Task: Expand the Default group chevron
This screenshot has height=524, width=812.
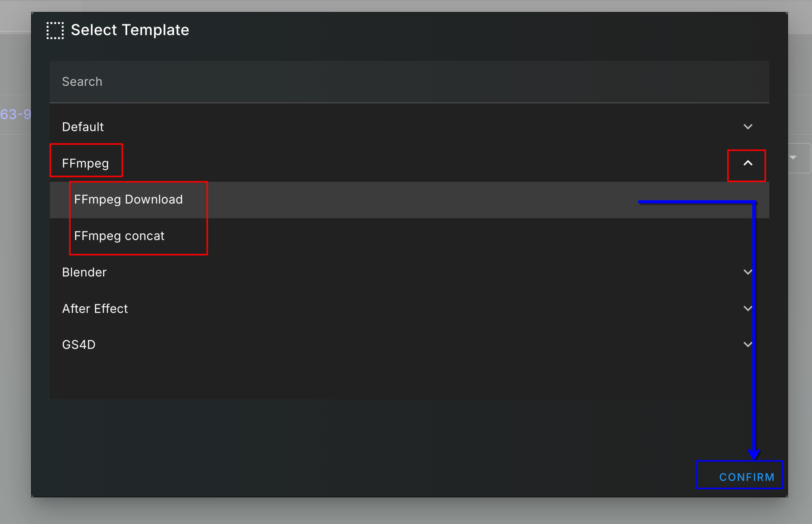Action: click(x=748, y=127)
